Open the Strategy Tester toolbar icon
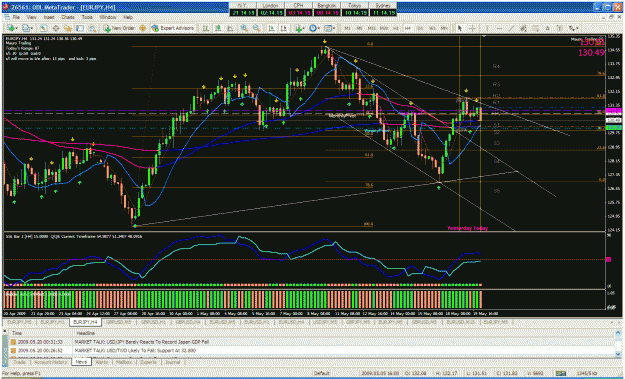625x379 pixels. click(92, 28)
